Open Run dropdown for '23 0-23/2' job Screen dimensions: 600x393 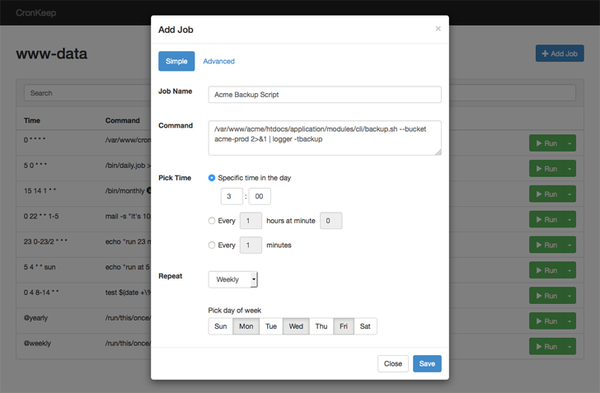click(569, 245)
